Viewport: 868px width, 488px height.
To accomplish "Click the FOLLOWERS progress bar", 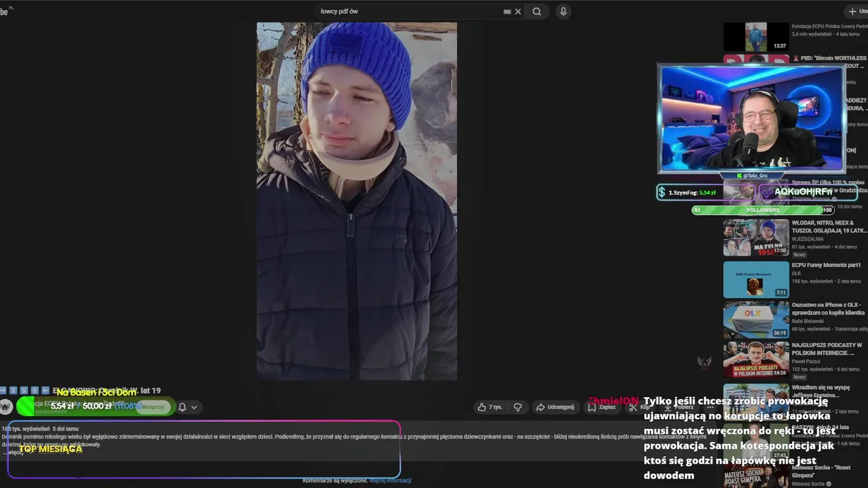I will pyautogui.click(x=762, y=210).
